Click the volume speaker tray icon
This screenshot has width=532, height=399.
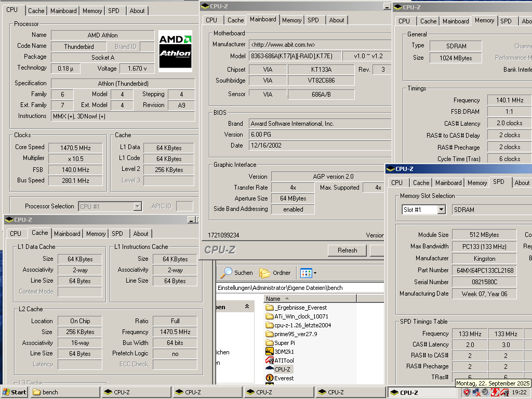[486, 393]
